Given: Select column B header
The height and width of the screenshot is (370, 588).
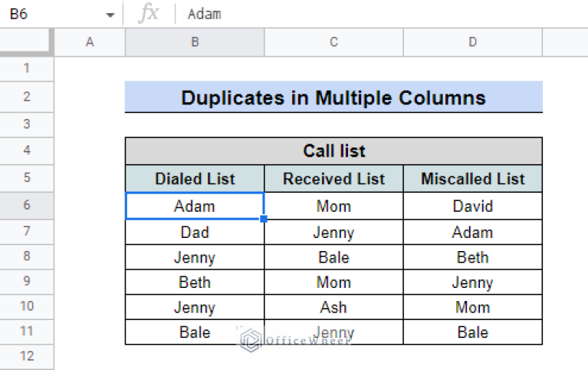Looking at the screenshot, I should tap(195, 42).
